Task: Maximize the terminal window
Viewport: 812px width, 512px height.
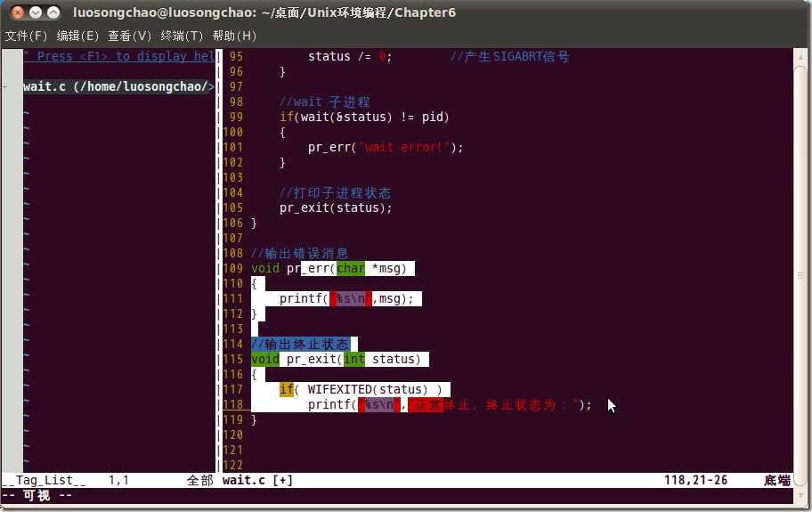Action: coord(53,12)
